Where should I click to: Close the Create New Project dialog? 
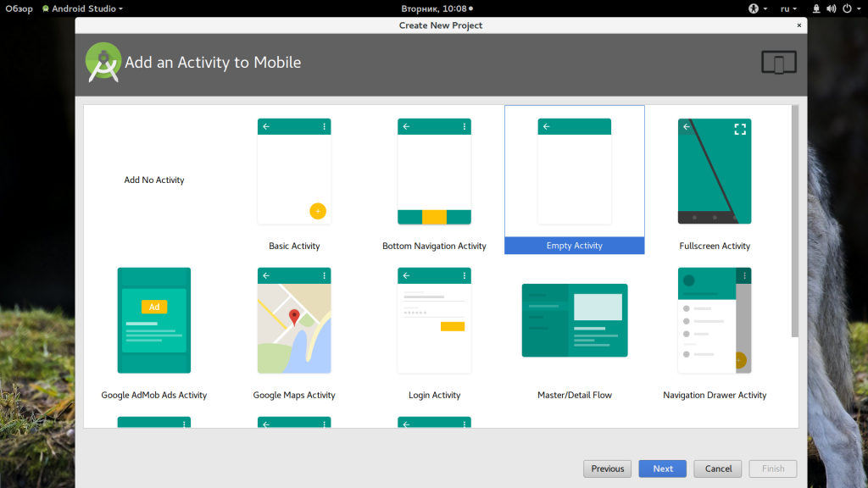798,25
